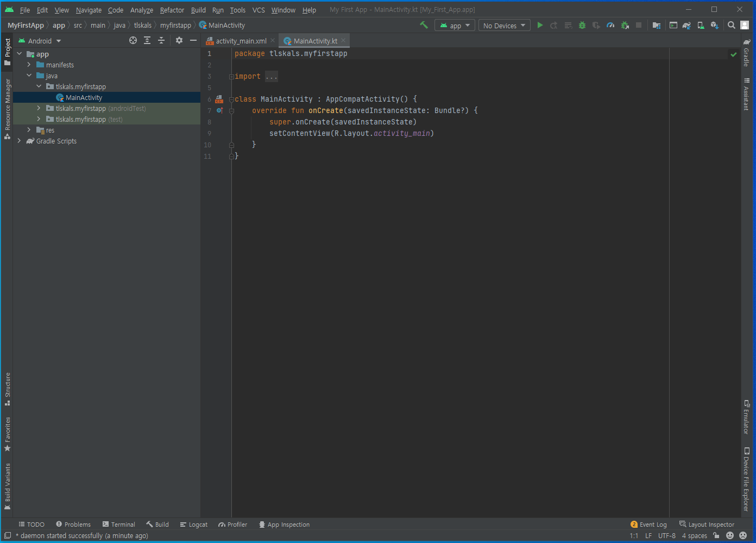Image resolution: width=756 pixels, height=543 pixels.
Task: Click the Stop square icon
Action: coord(639,25)
